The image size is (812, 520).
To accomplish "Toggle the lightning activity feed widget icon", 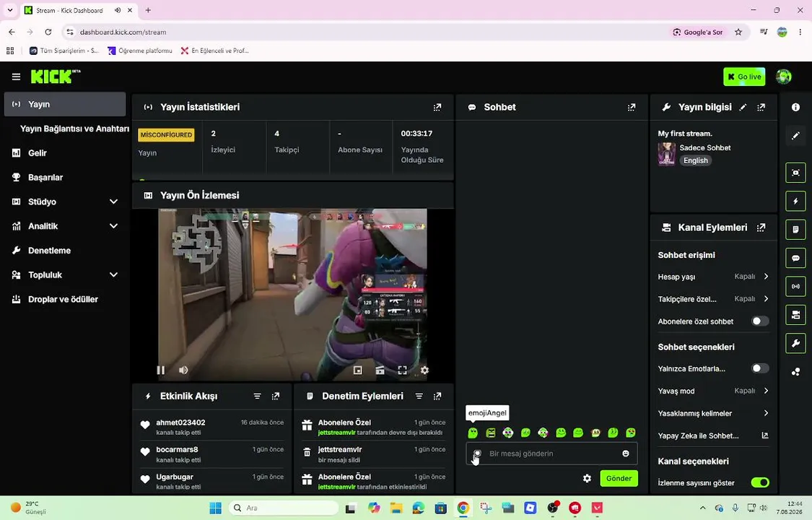I will click(x=795, y=201).
